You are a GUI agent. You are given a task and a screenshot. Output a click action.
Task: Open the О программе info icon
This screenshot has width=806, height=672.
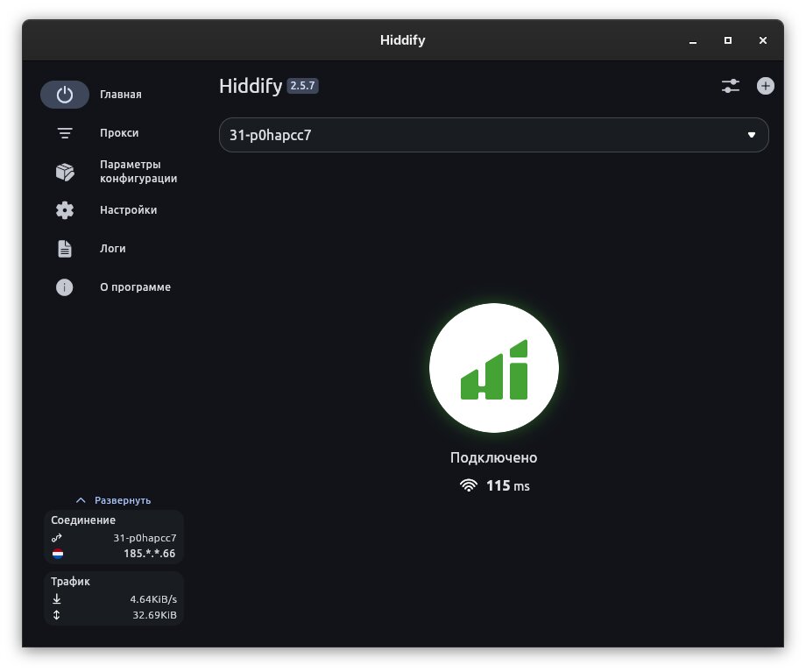65,287
